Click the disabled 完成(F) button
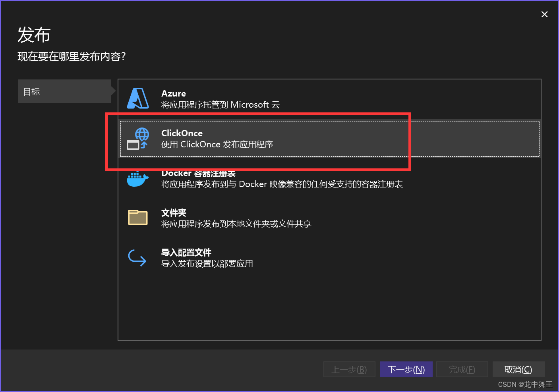The height and width of the screenshot is (392, 559). click(x=462, y=369)
